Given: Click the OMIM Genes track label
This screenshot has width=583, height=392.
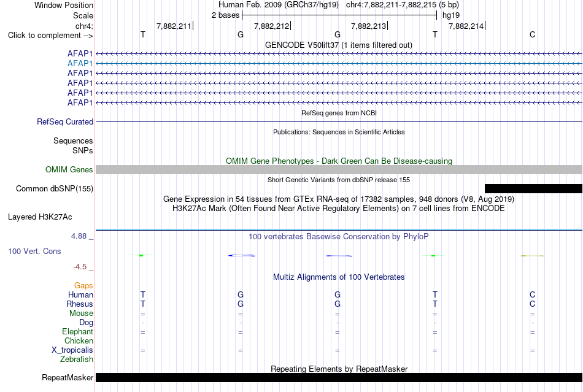Looking at the screenshot, I should pyautogui.click(x=69, y=170).
